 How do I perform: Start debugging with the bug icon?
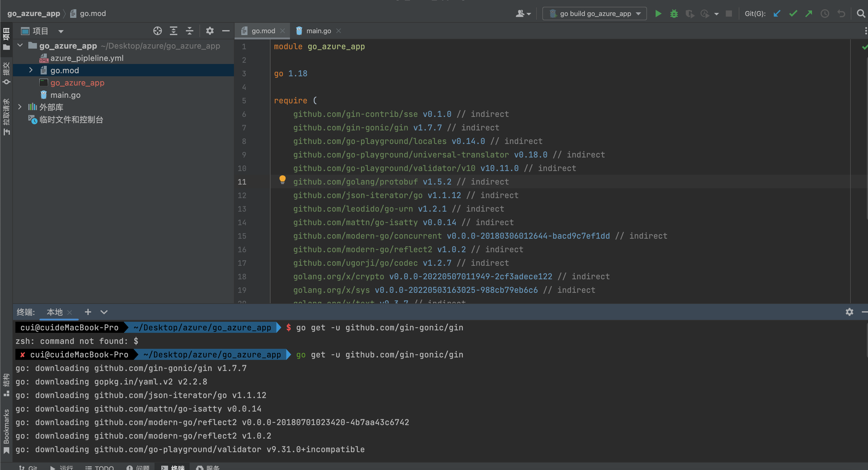[x=674, y=14]
